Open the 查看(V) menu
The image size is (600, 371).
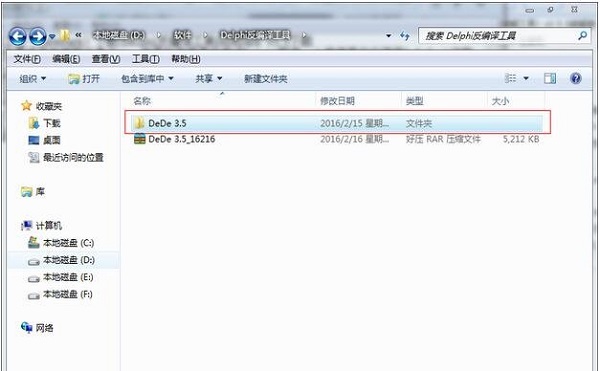pyautogui.click(x=106, y=59)
